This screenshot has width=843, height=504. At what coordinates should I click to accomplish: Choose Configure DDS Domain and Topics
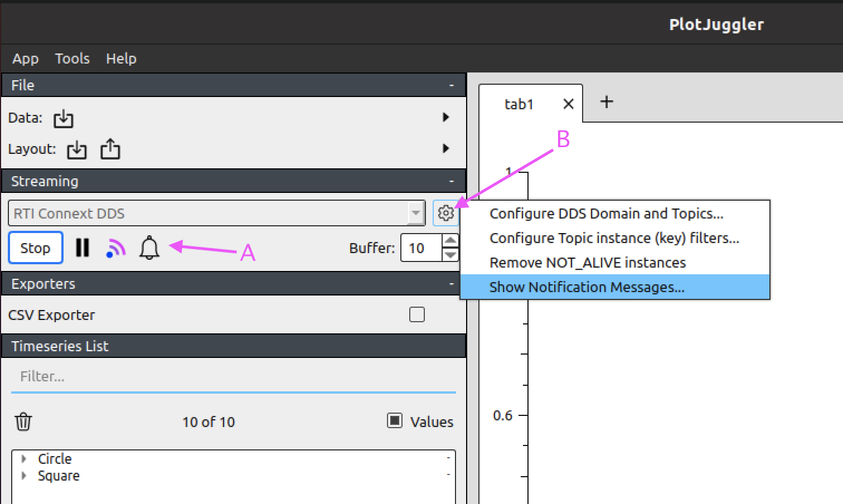(606, 214)
